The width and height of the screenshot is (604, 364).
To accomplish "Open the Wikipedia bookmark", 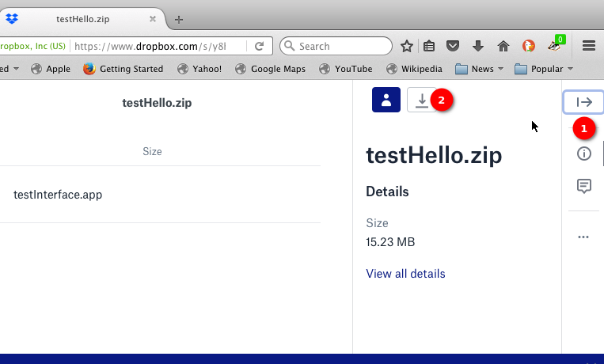I will coord(413,69).
